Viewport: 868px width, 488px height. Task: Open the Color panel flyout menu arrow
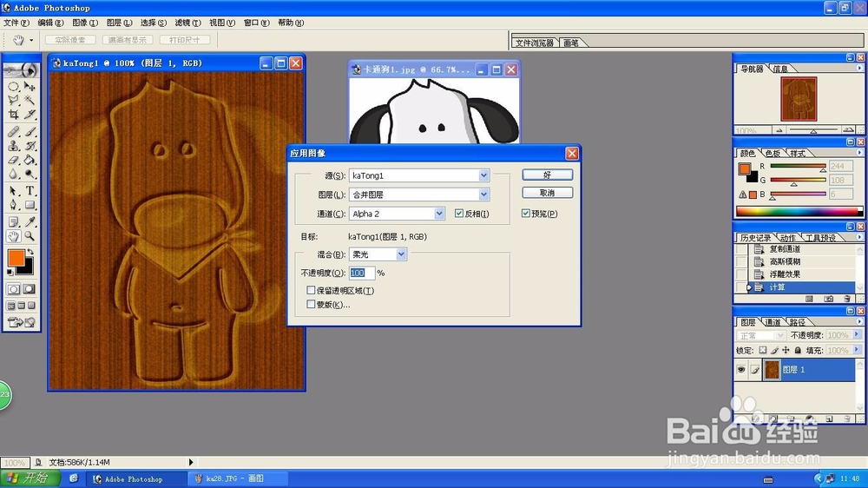859,153
